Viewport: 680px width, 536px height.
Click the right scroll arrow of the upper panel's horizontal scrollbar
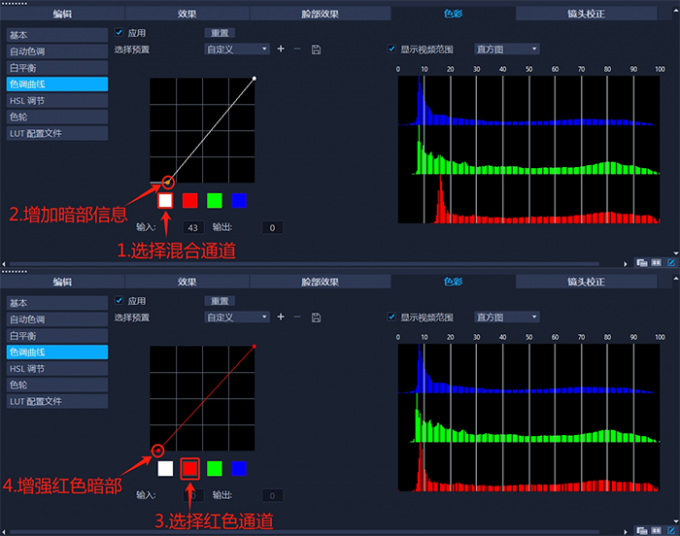click(x=625, y=264)
